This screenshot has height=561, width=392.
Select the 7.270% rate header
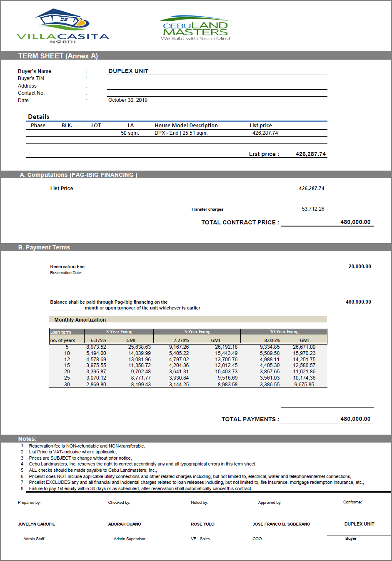[x=181, y=340]
